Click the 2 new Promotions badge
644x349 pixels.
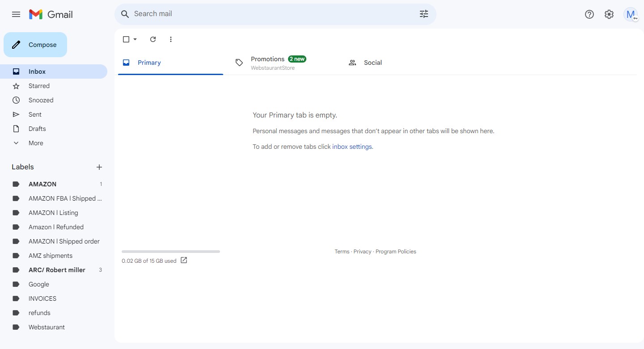[x=297, y=59]
